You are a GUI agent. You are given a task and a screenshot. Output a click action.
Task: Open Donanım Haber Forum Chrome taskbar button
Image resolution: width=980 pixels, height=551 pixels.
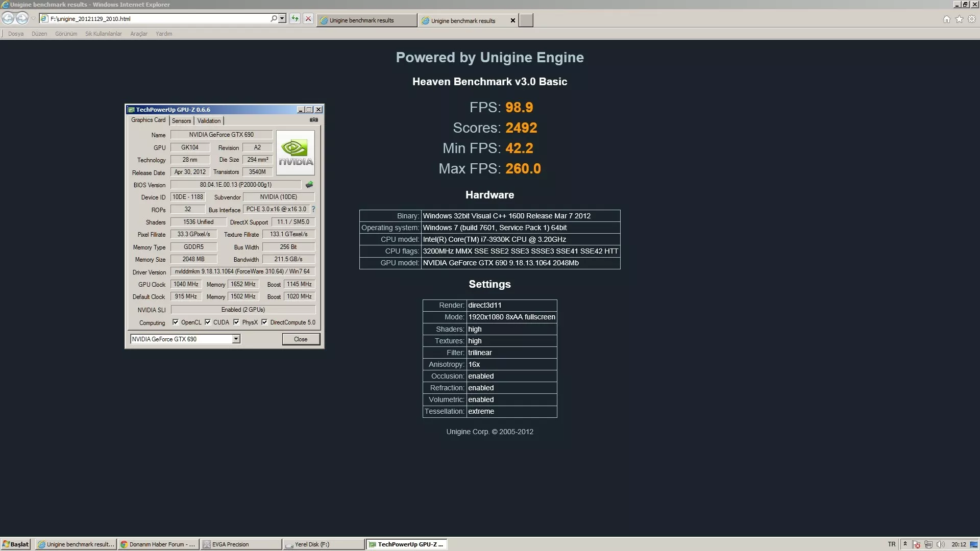158,544
